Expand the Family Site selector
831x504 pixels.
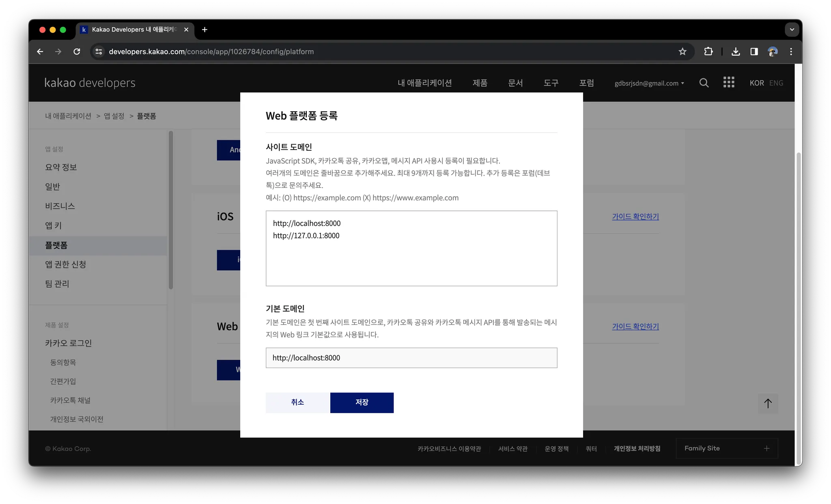pos(727,448)
